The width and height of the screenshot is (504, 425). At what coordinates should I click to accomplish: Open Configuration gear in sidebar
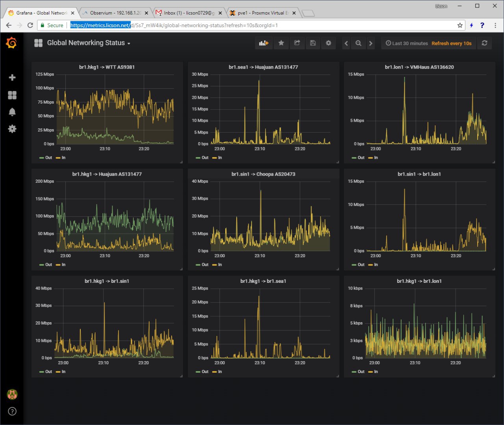click(12, 128)
